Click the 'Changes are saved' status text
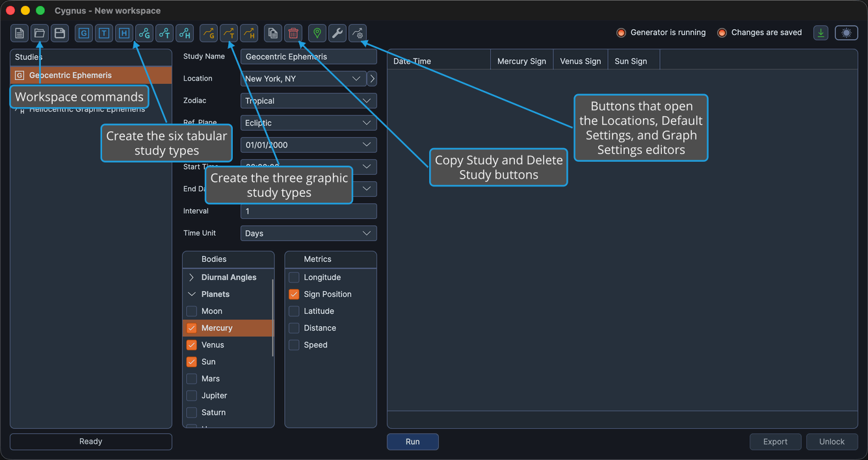Screen dimensions: 868x460 click(x=767, y=32)
